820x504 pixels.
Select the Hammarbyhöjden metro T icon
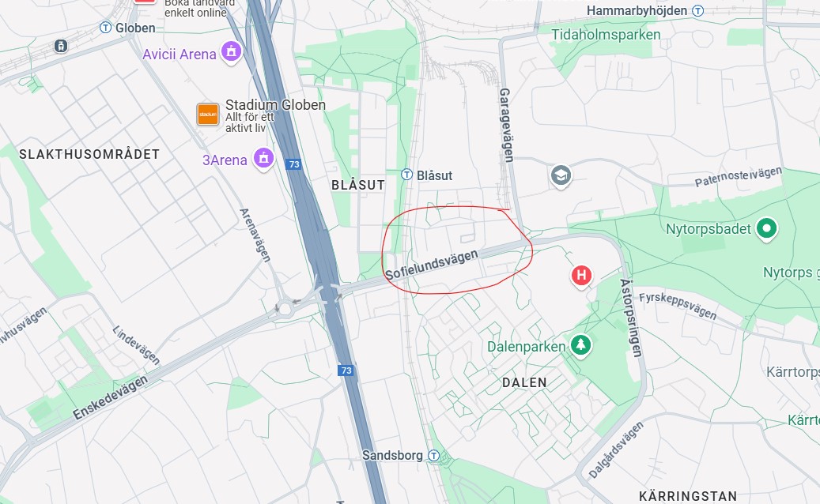(x=697, y=10)
